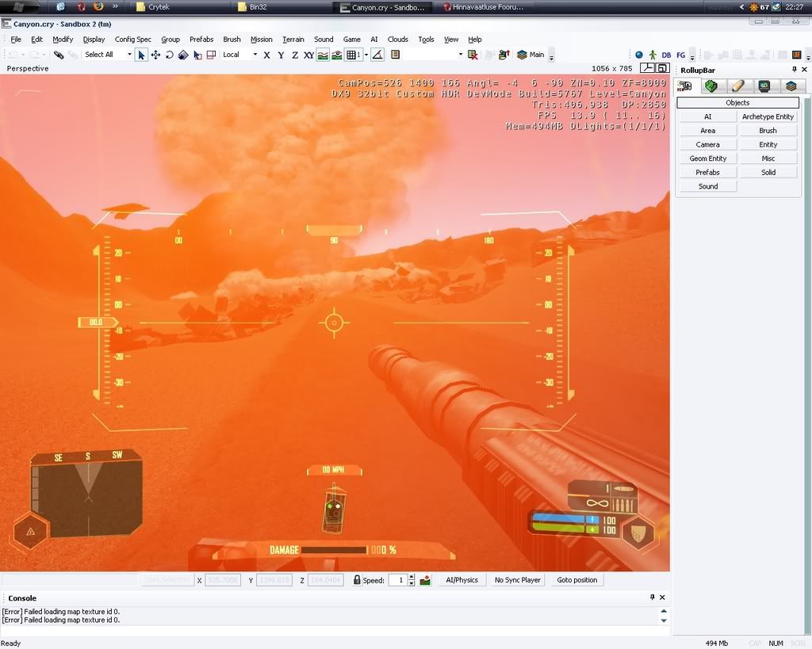Click the Goto position button
812x649 pixels.
(x=577, y=580)
